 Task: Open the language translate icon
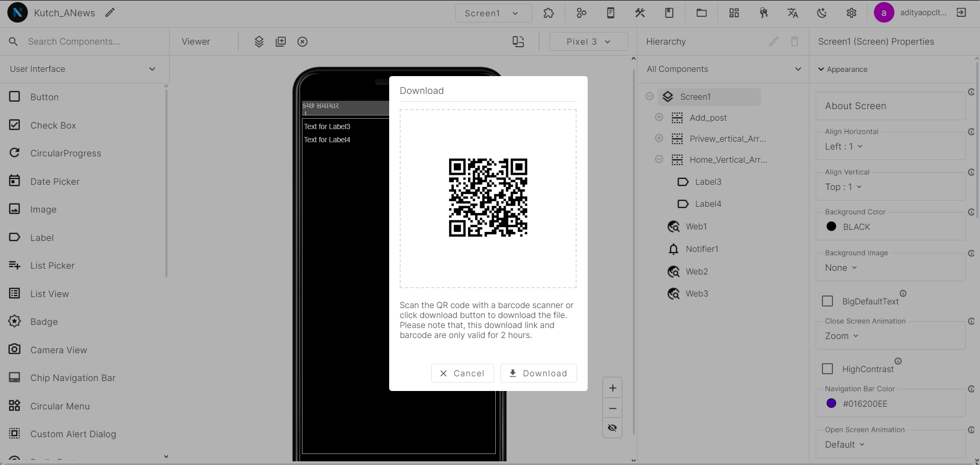coord(793,13)
